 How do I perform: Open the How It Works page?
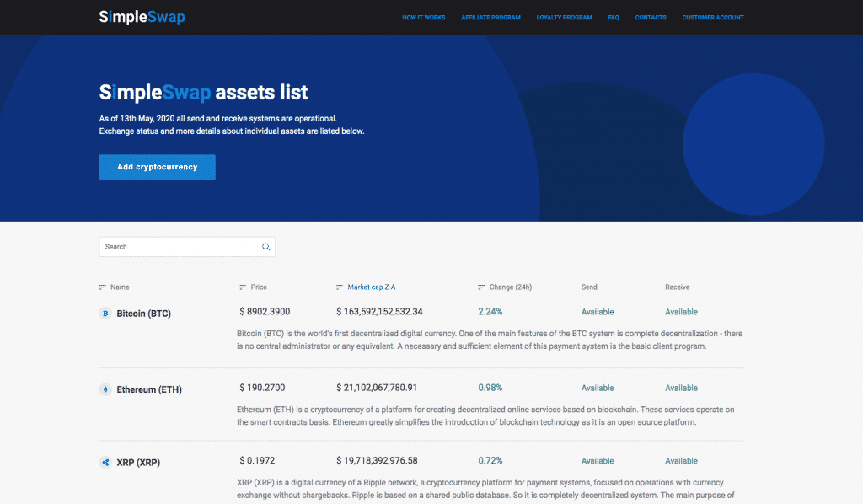pyautogui.click(x=423, y=18)
